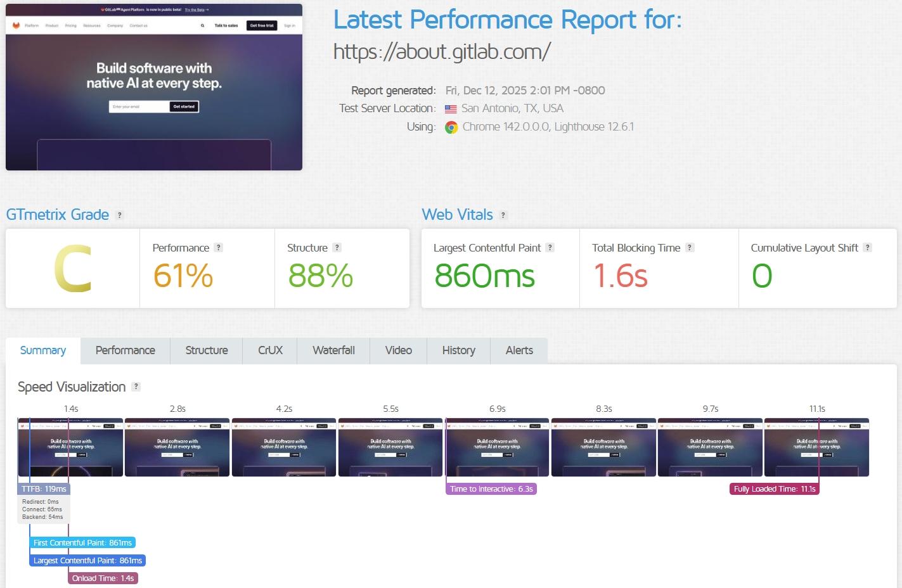
Task: Click the 61% performance score
Action: point(183,276)
